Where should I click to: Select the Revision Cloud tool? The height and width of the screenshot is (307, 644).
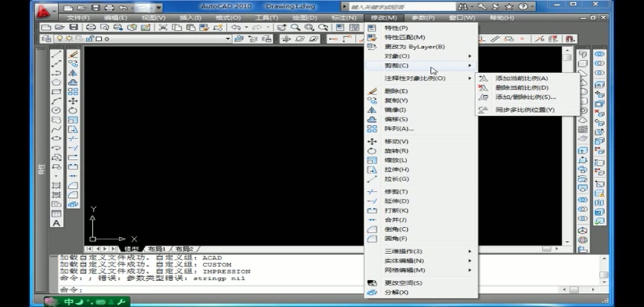pos(56,120)
